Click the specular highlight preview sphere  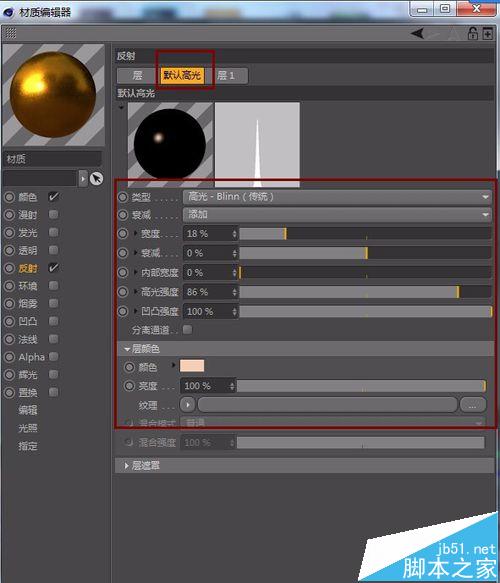tap(170, 143)
